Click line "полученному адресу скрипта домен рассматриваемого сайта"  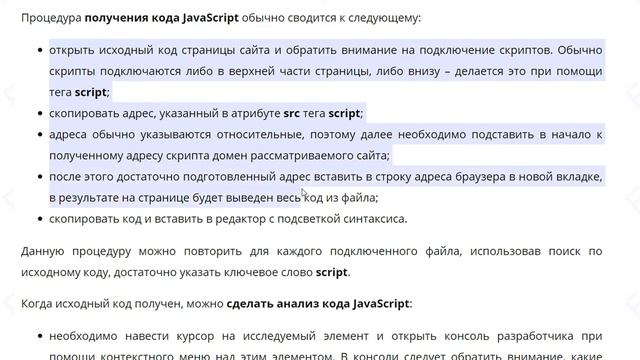pyautogui.click(x=220, y=156)
